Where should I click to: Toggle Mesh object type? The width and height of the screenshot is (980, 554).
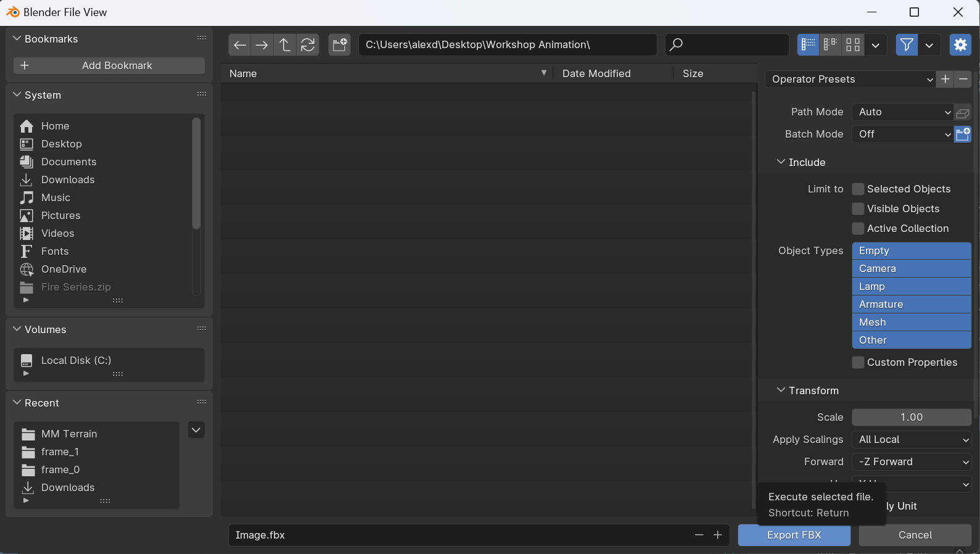coord(912,322)
